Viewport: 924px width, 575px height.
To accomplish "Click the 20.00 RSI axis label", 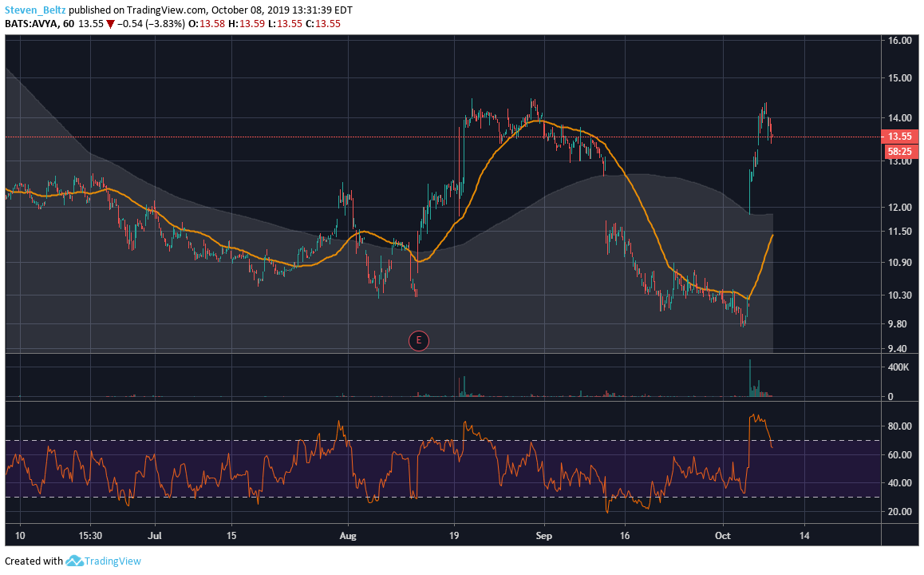I will pyautogui.click(x=900, y=511).
